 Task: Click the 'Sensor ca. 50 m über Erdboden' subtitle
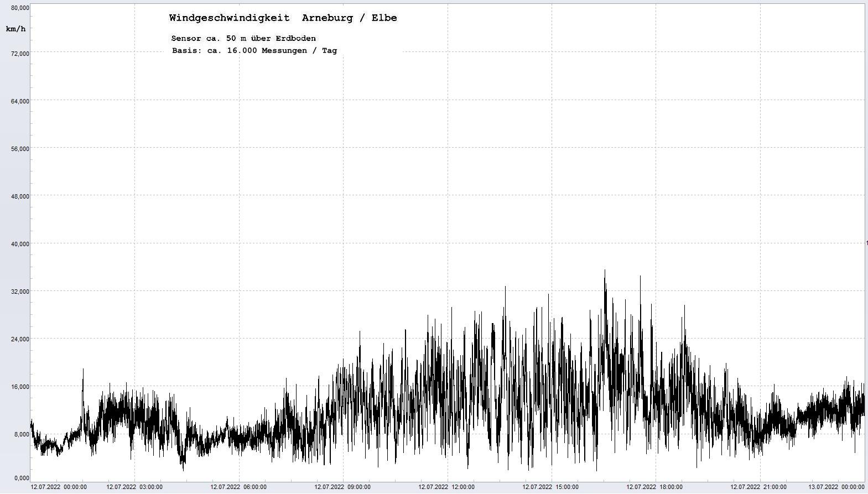pyautogui.click(x=243, y=38)
